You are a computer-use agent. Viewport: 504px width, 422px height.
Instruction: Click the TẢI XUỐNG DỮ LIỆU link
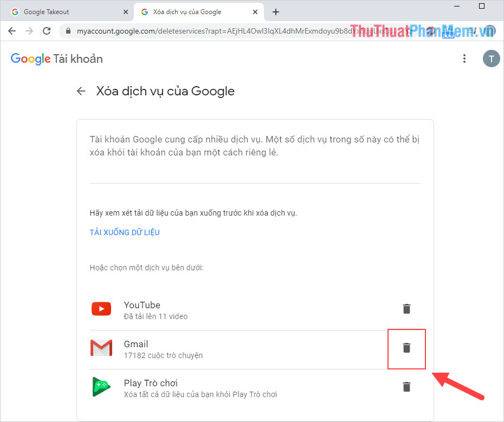[x=125, y=232]
